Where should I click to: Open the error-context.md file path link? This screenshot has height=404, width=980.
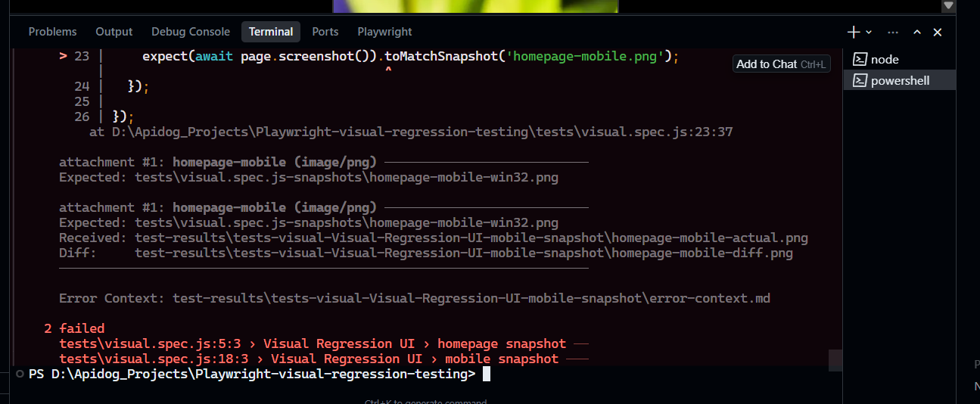click(471, 298)
